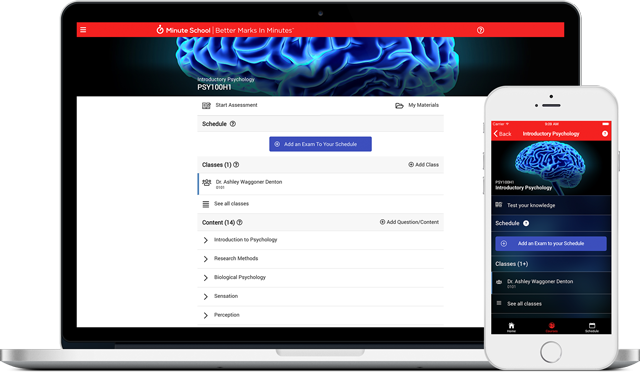This screenshot has height=372, width=640.
Task: Click the help icon next to Schedule
Action: tap(233, 124)
